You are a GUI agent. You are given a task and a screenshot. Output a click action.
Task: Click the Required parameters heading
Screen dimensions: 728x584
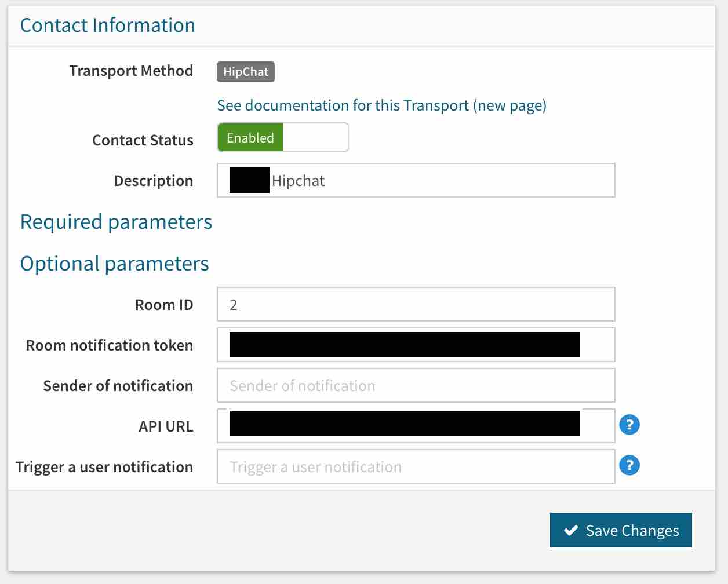(116, 222)
